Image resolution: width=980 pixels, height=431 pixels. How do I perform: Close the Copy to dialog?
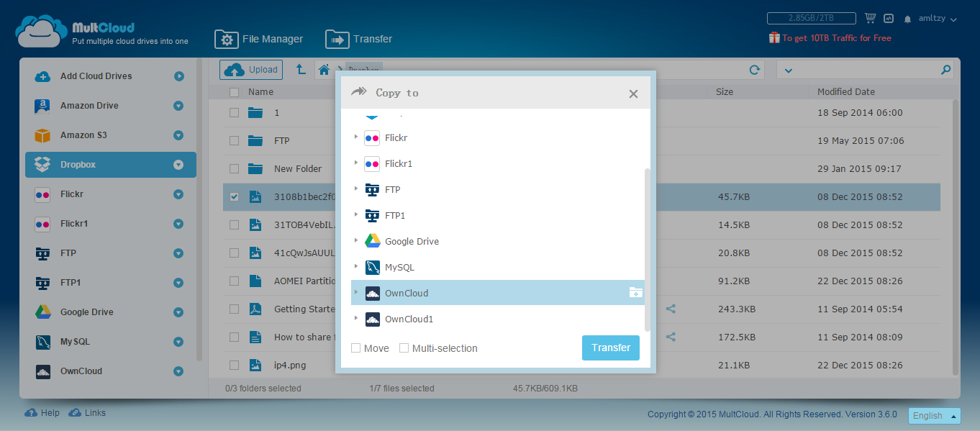(x=633, y=94)
